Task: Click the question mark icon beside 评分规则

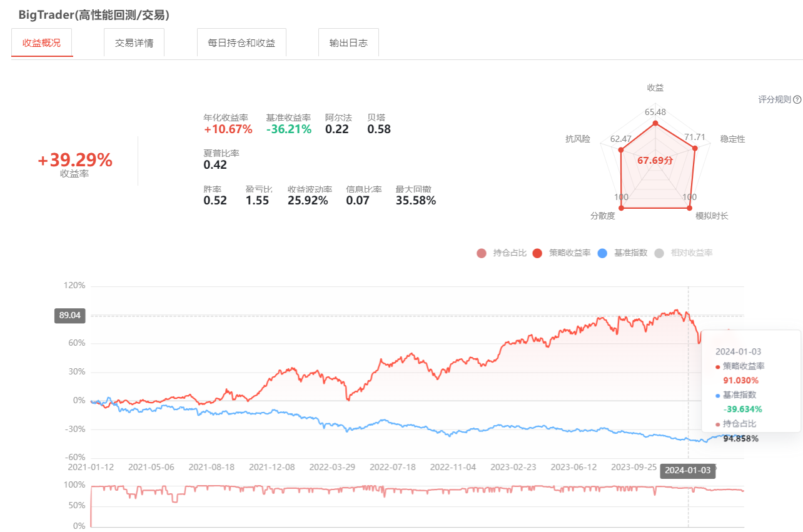Action: click(797, 99)
